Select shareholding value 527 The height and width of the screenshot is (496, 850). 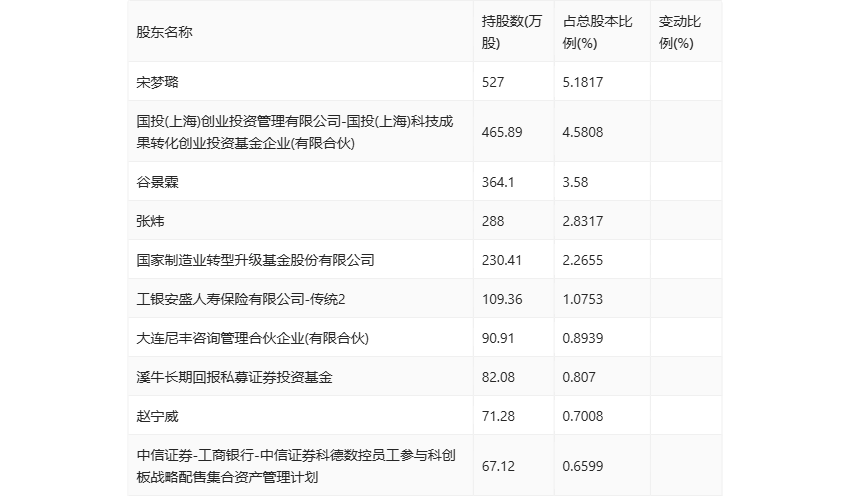coord(493,82)
